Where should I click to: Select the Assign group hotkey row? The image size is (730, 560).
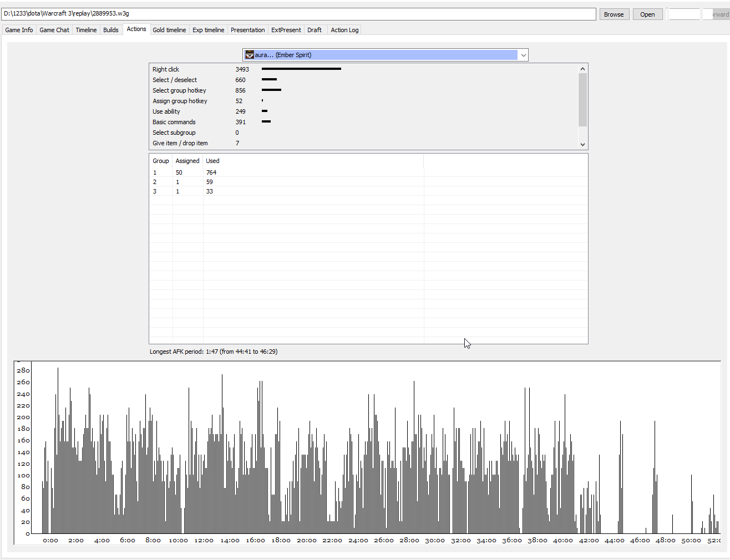(x=363, y=101)
